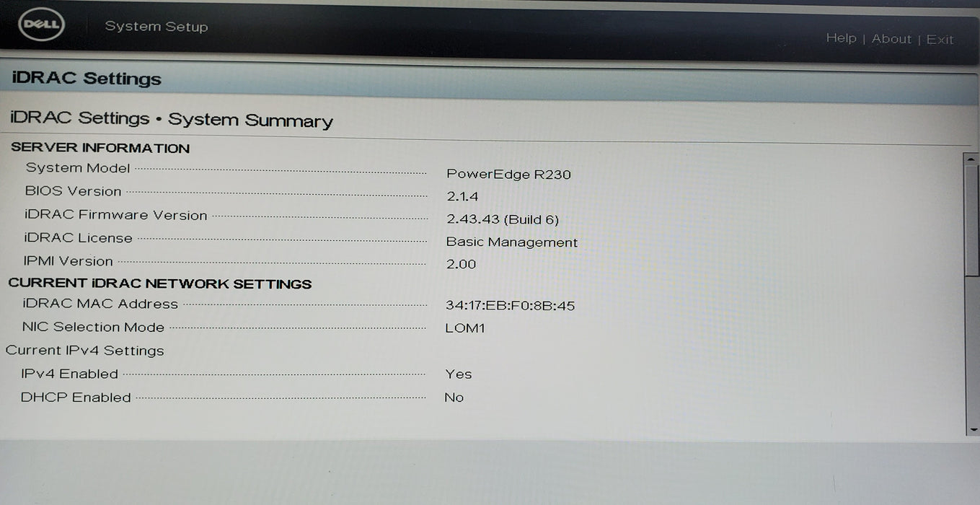Click the 2.43.43 (Build 6) value

pos(503,219)
